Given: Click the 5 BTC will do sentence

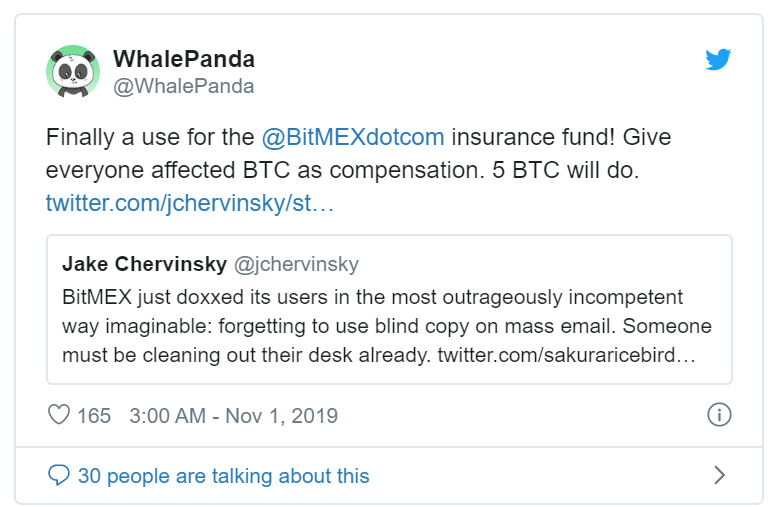Looking at the screenshot, I should tap(565, 170).
